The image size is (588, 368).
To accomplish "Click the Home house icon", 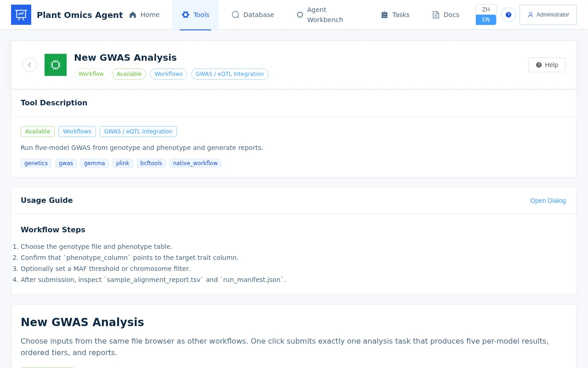I will pyautogui.click(x=133, y=15).
